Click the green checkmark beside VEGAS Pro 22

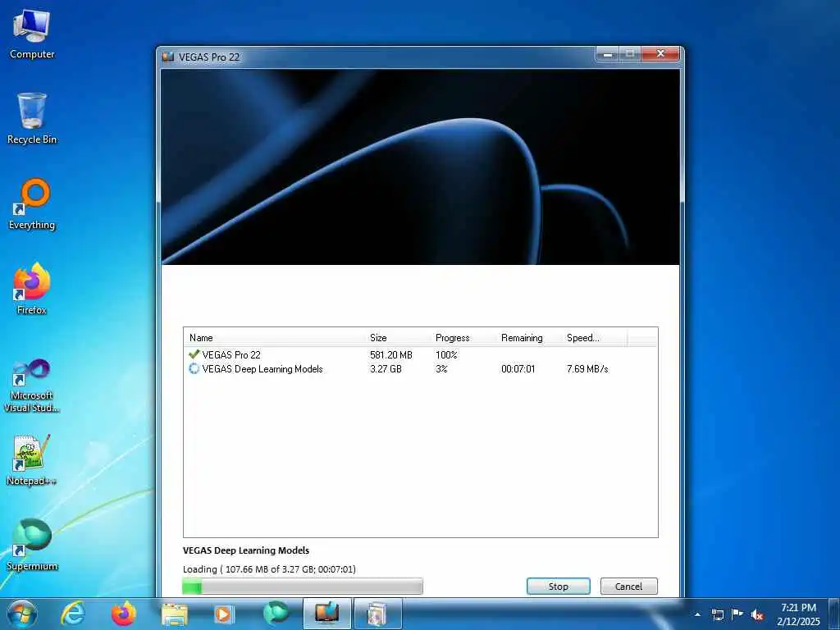coord(194,354)
